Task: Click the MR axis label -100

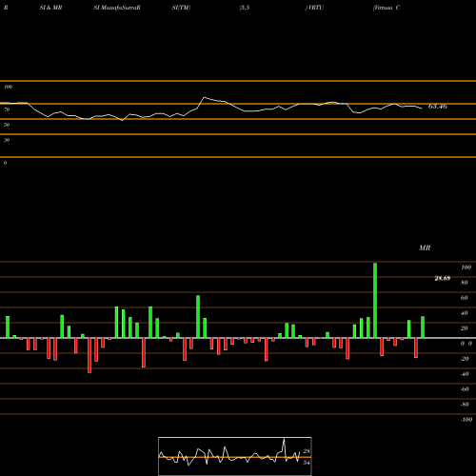Action: click(x=466, y=420)
